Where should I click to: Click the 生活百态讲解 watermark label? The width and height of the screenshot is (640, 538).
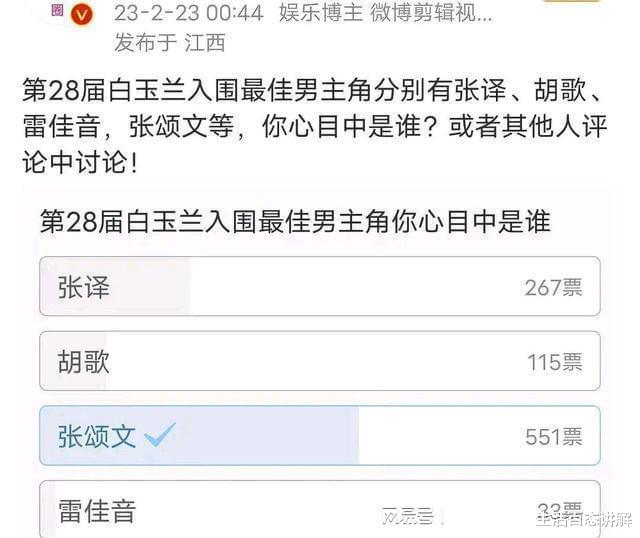pyautogui.click(x=584, y=519)
